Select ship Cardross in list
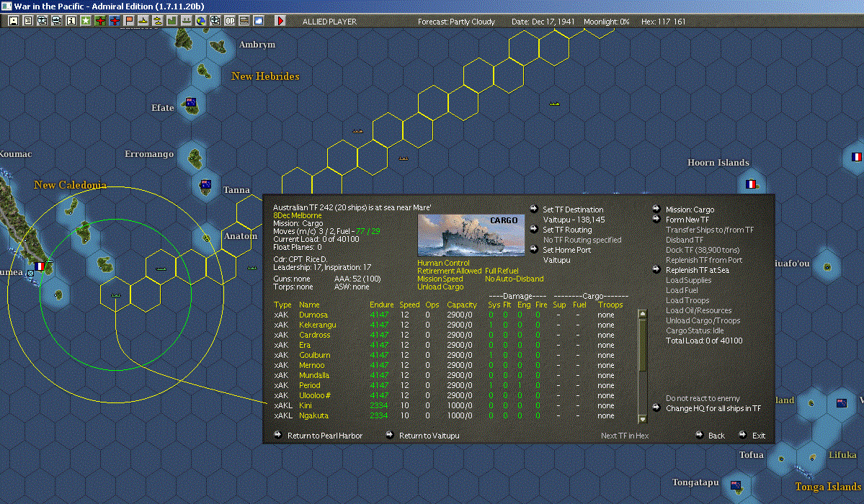The image size is (864, 504). 315,335
